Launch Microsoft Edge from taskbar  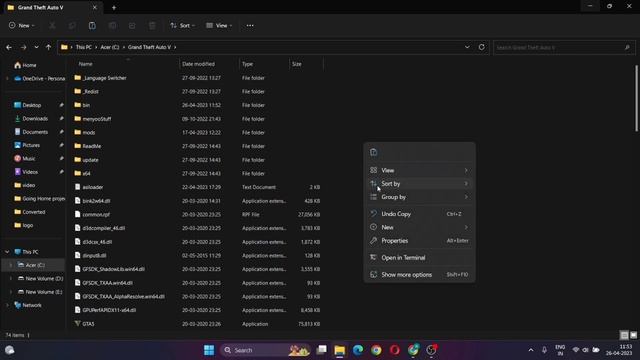tap(358, 350)
